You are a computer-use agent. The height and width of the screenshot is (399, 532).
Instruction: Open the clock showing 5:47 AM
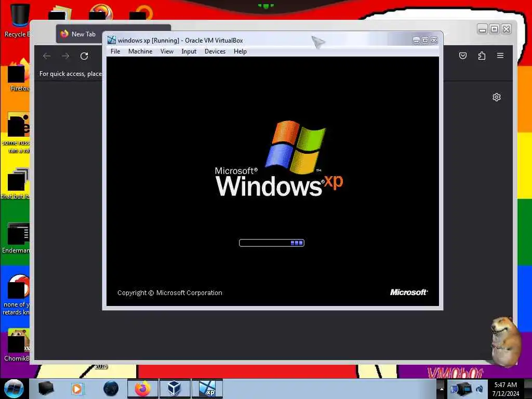pyautogui.click(x=506, y=389)
